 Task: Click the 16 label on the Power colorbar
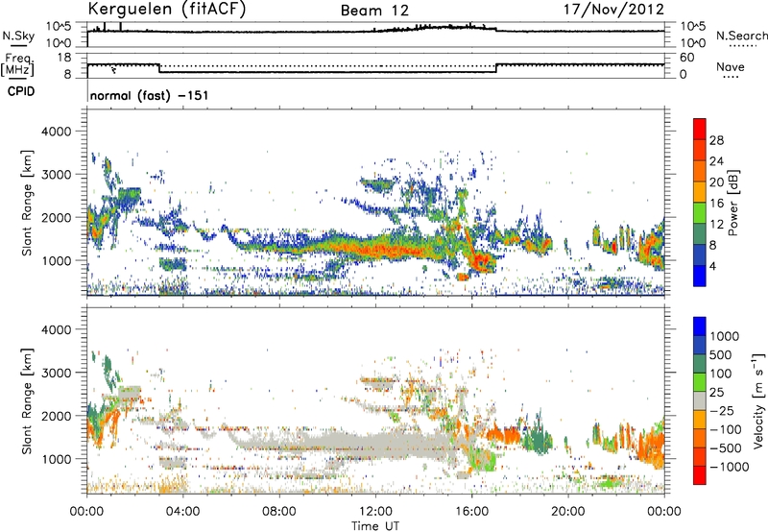coord(716,204)
